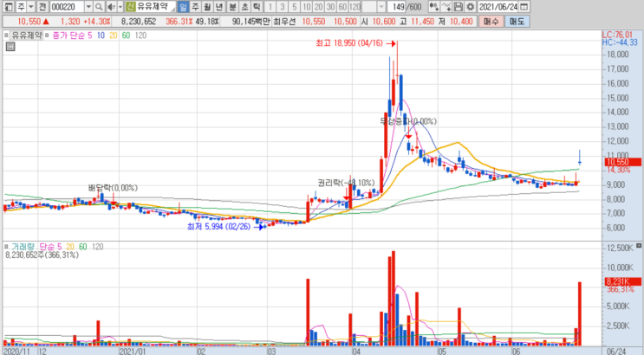Open chart settings gear icon
This screenshot has width=644, height=355.
coord(471,7)
